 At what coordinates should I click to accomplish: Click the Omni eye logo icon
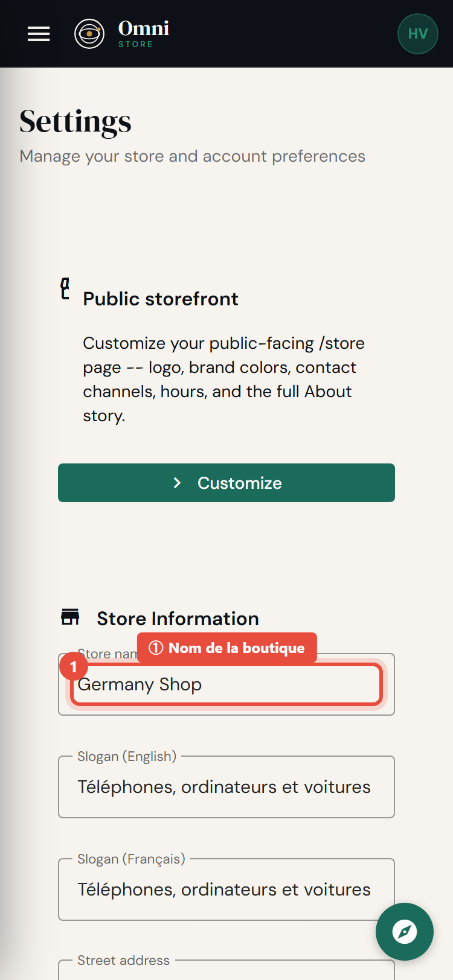coord(89,34)
